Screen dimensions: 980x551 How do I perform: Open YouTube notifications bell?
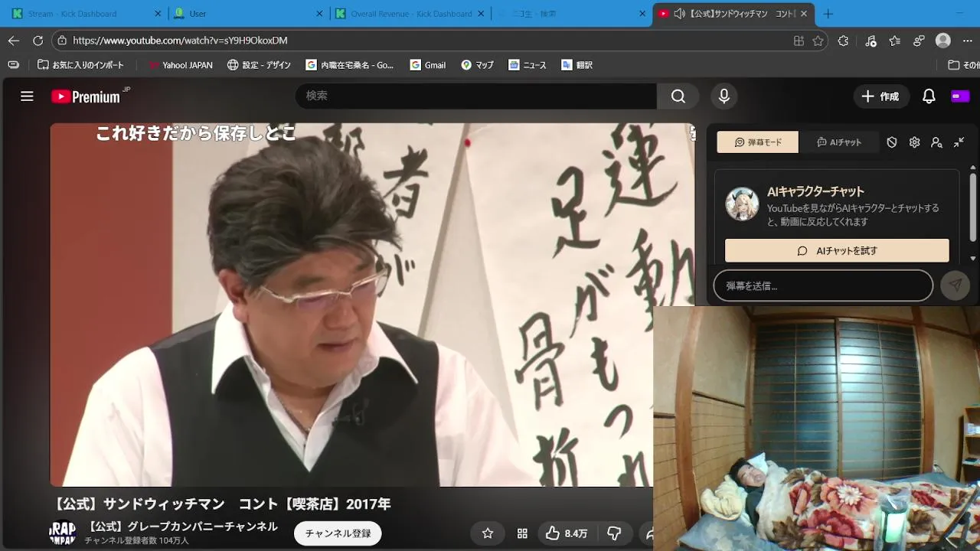[x=929, y=96]
